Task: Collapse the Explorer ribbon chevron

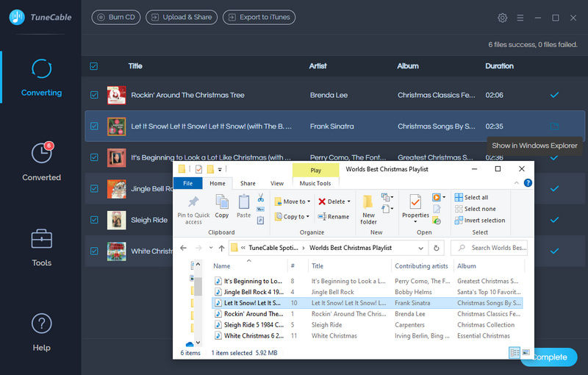Action: pyautogui.click(x=517, y=182)
